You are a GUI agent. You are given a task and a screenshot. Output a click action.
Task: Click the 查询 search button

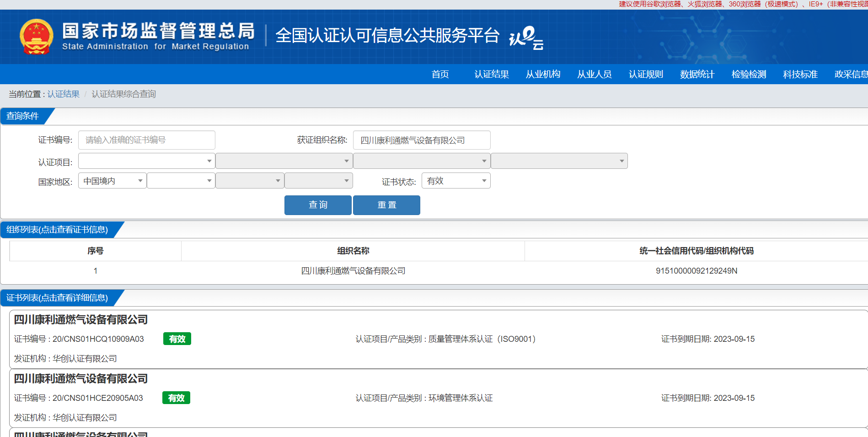pyautogui.click(x=318, y=205)
